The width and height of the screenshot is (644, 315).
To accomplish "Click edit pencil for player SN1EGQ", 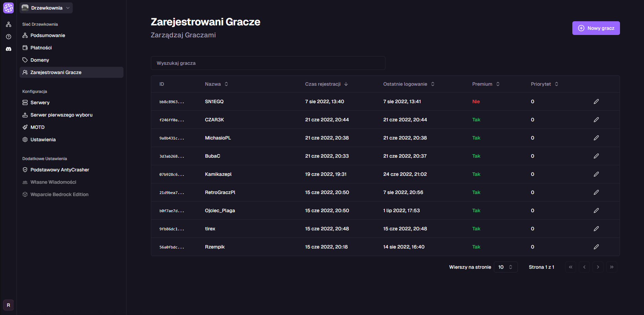I will point(596,101).
